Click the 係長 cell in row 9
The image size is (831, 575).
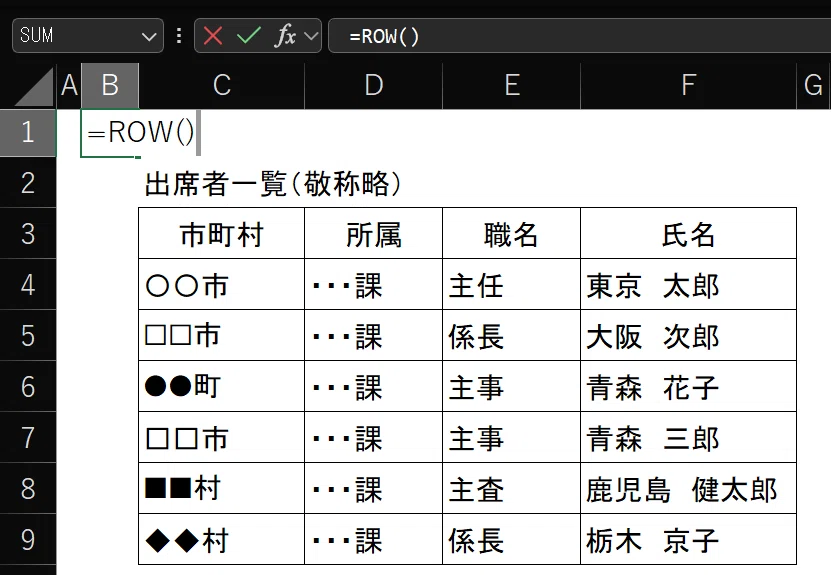tap(511, 539)
